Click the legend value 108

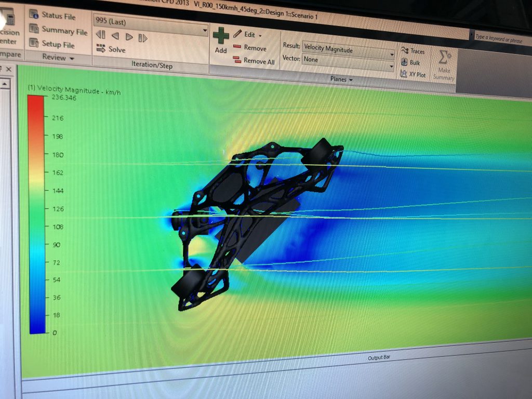(x=58, y=227)
